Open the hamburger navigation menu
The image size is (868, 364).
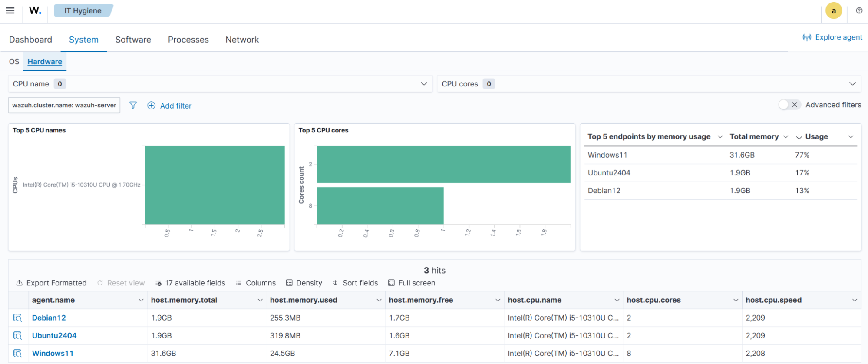coord(10,10)
